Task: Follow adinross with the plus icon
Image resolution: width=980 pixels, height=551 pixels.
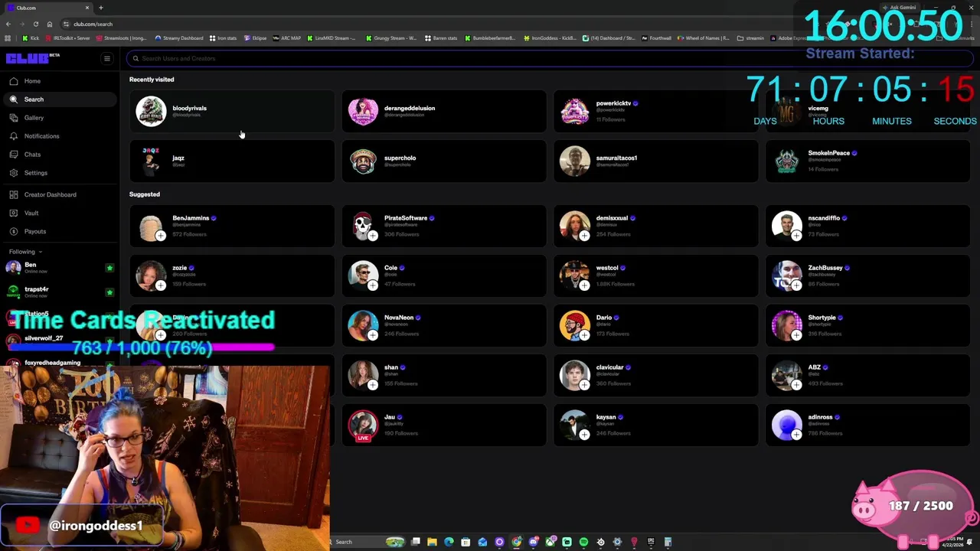Action: coord(796,435)
